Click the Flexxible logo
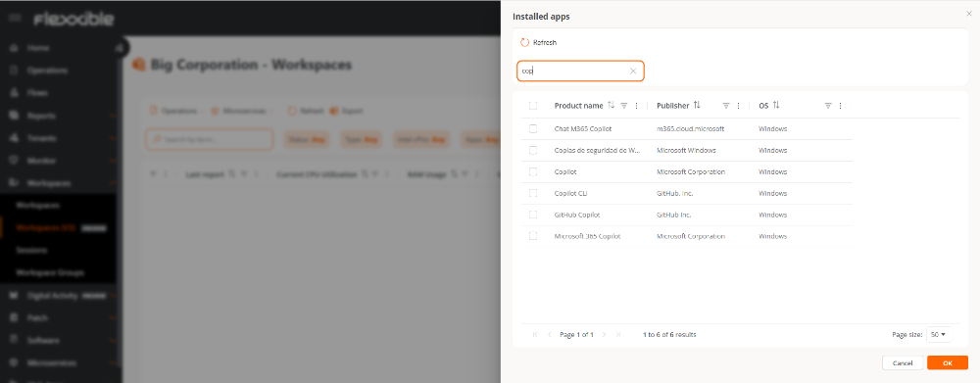980x383 pixels. (73, 19)
